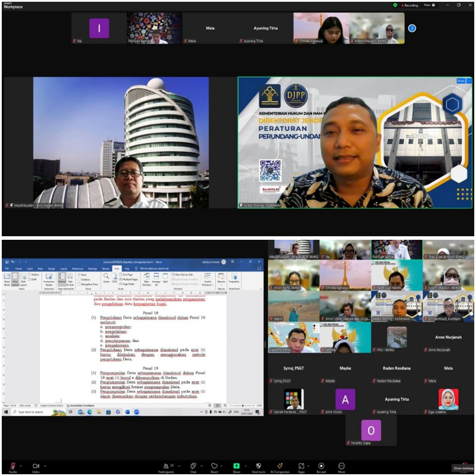The image size is (476, 476).
Task: Click the React icon in Zoom toolbar
Action: click(x=215, y=466)
